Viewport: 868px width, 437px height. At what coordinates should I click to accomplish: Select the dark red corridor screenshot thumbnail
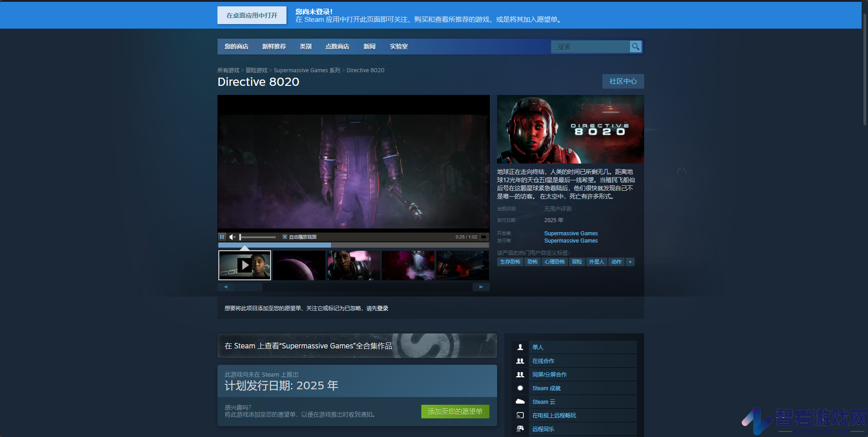pos(463,265)
